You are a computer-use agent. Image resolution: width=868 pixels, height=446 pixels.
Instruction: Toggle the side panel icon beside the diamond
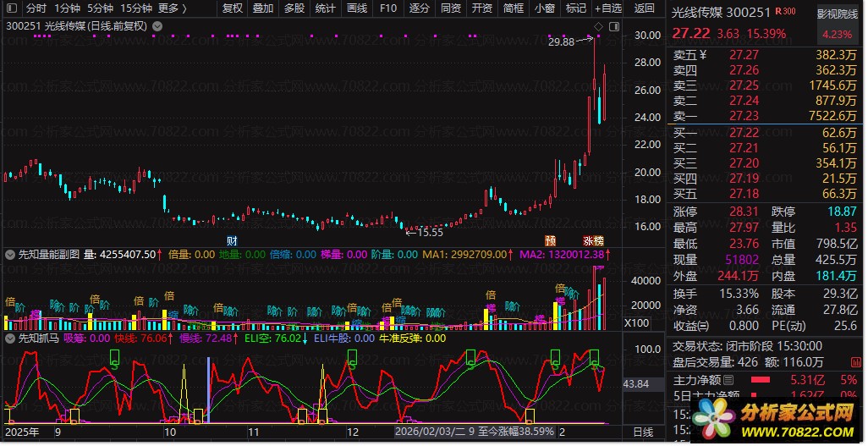613,26
